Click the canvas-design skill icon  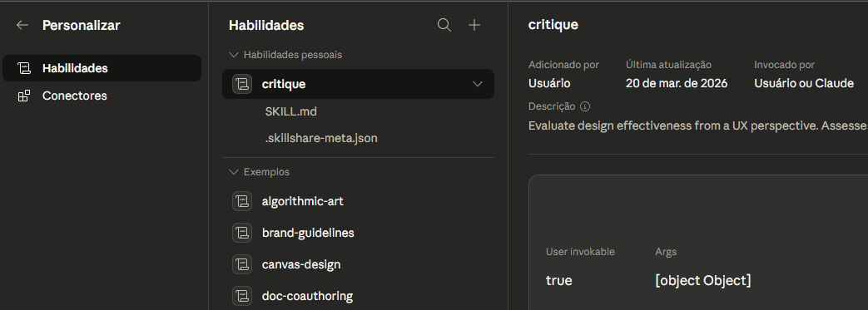pos(242,264)
